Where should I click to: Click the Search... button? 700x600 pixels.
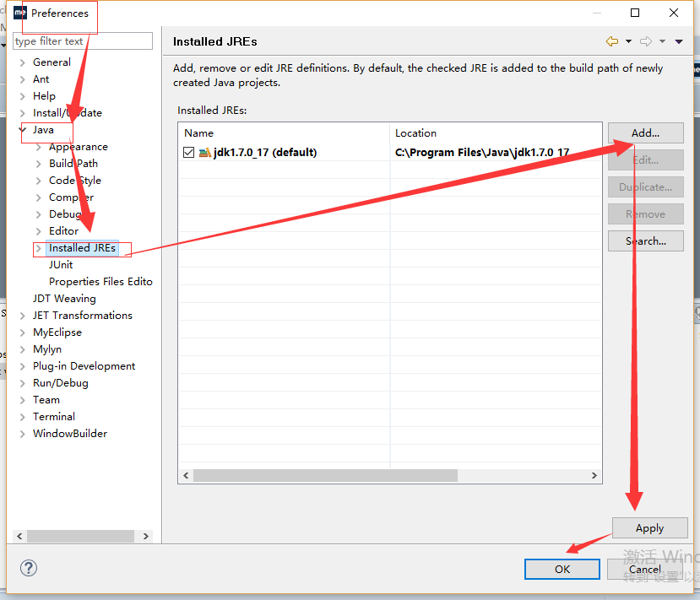645,241
